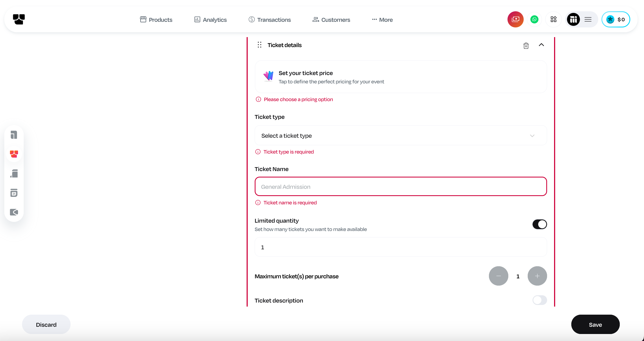Open the Select a ticket type dropdown
This screenshot has height=341, width=644.
401,136
